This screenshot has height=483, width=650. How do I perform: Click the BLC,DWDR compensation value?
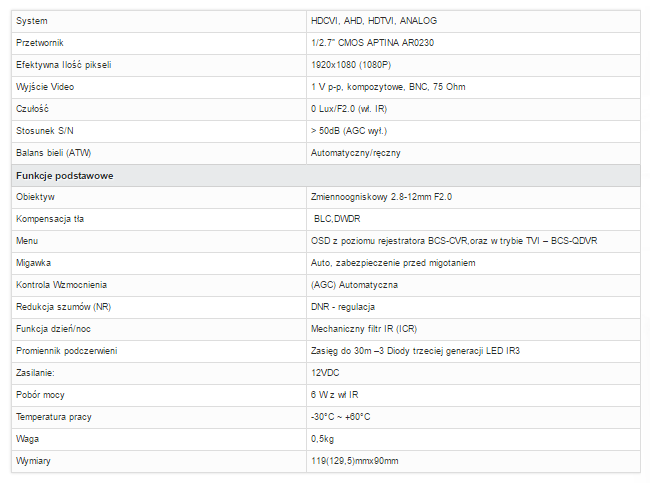pyautogui.click(x=337, y=219)
